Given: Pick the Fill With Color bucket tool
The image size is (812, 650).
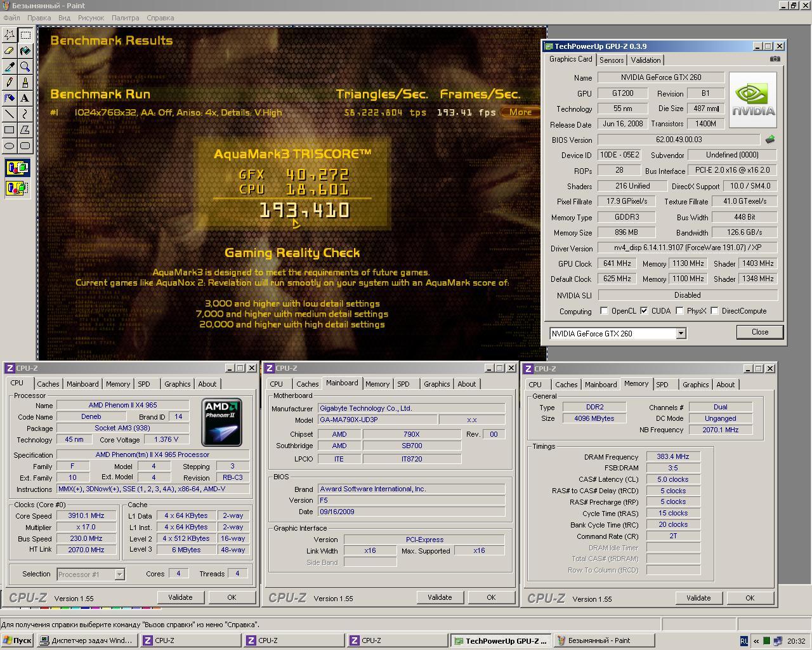Looking at the screenshot, I should click(x=25, y=51).
